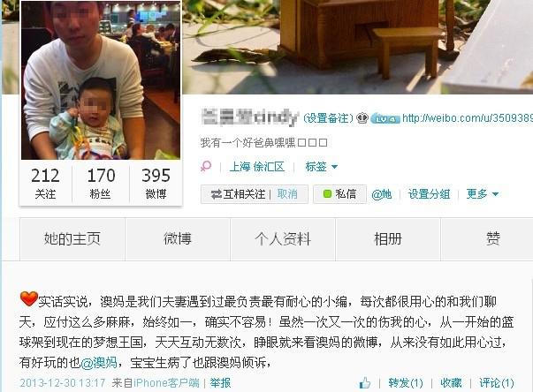Click the crown membership icon
Screen dimensions: 533x392
(362, 118)
